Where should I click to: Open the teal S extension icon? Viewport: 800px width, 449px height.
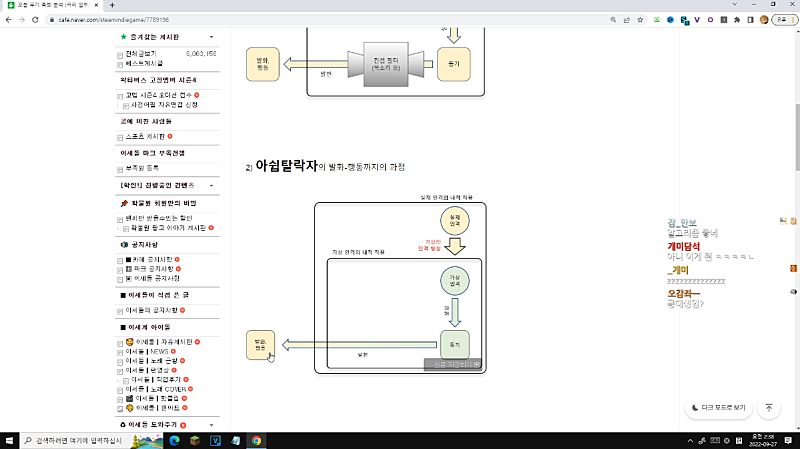pos(685,20)
